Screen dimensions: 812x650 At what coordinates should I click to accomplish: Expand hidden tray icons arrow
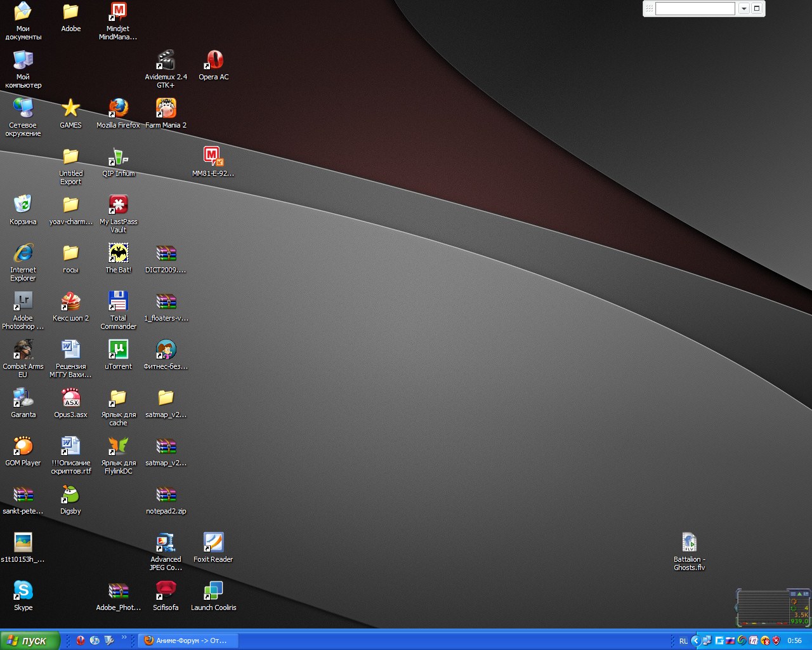(696, 640)
